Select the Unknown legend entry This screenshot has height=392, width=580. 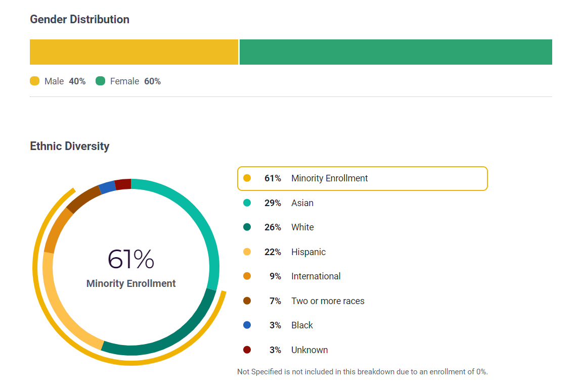(309, 350)
